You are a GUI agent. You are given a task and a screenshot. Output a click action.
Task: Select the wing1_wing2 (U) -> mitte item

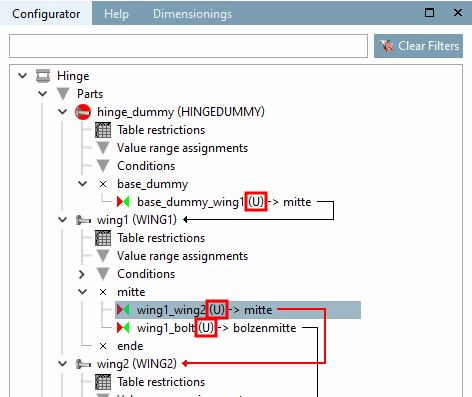pos(238,310)
